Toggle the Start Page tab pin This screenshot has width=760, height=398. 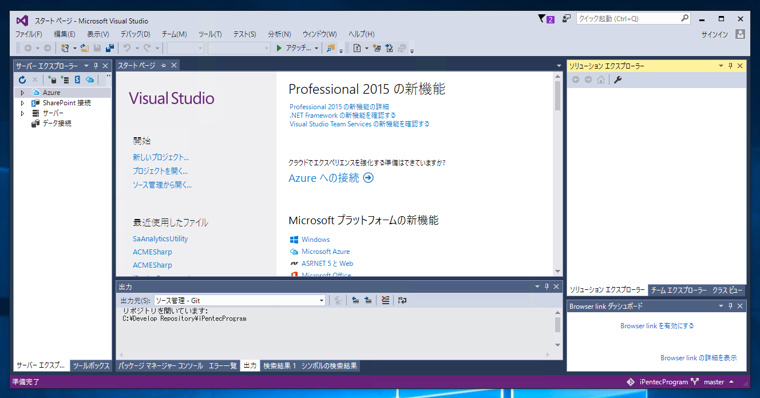[163, 65]
